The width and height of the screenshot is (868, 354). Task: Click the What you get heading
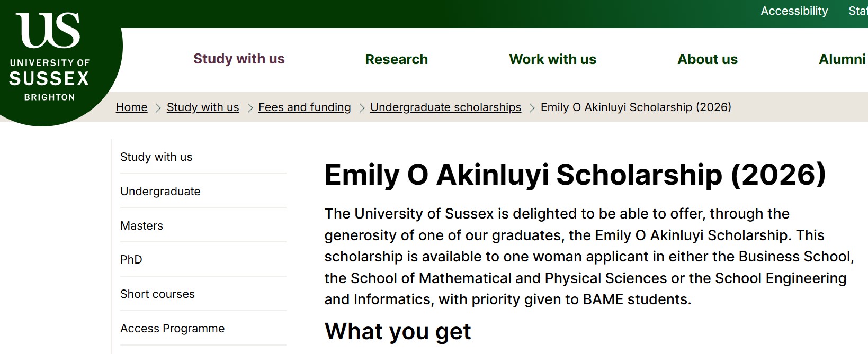tap(398, 331)
